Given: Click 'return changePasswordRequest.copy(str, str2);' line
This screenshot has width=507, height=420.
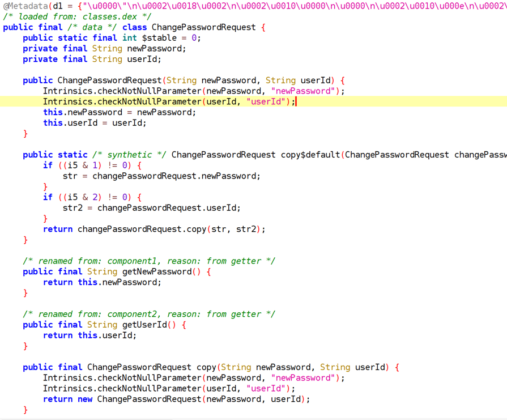Looking at the screenshot, I should [x=154, y=229].
